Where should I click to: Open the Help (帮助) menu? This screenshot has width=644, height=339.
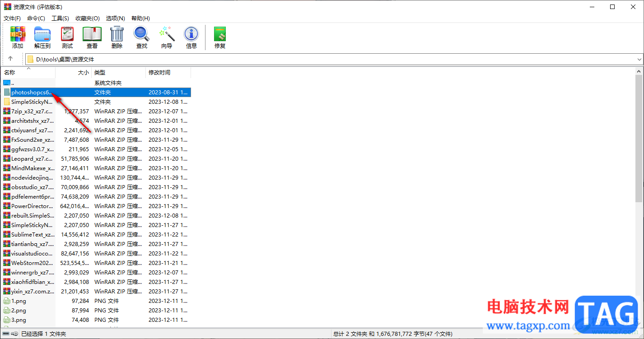coord(140,18)
